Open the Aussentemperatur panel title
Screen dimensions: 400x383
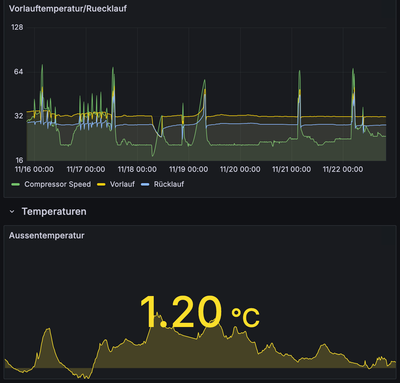click(46, 236)
